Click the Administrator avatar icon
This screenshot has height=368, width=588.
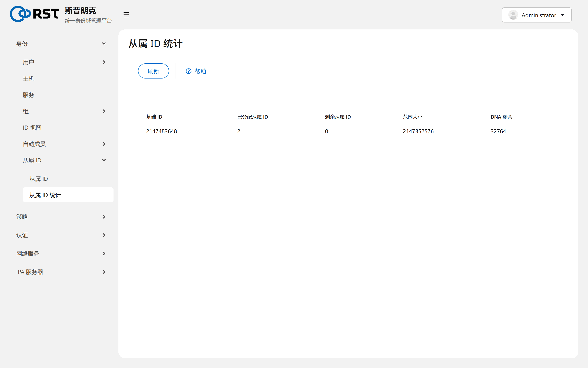tap(513, 15)
